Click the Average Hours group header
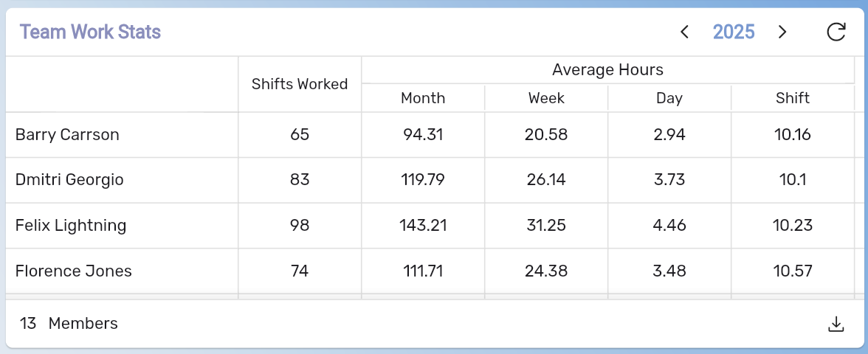 607,70
